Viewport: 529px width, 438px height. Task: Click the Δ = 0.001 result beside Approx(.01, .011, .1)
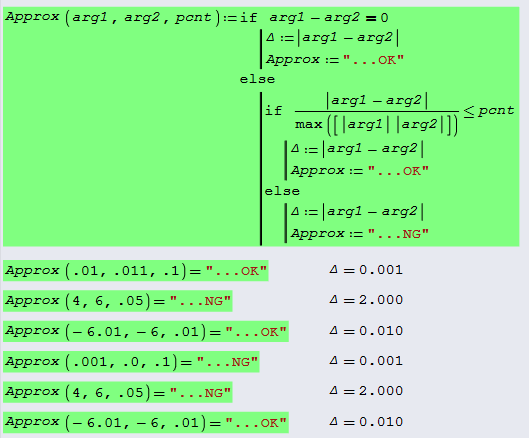pos(366,270)
